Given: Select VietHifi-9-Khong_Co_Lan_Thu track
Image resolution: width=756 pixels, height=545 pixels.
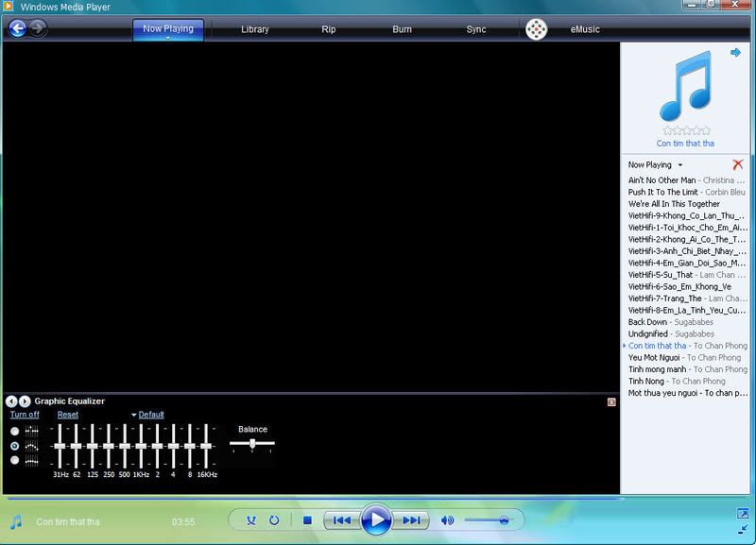Looking at the screenshot, I should pos(686,215).
